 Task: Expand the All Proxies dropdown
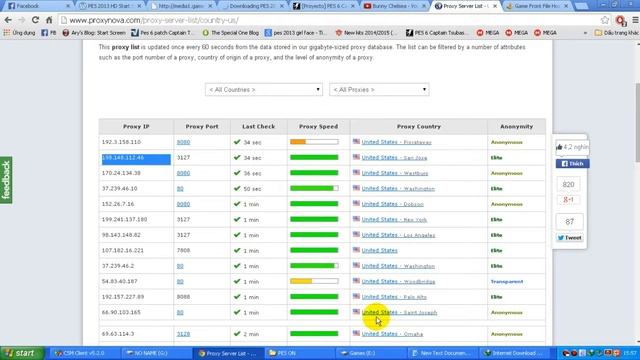click(379, 89)
